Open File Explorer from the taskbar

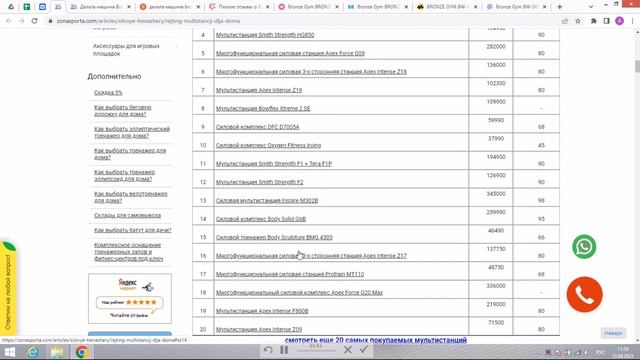click(x=57, y=352)
